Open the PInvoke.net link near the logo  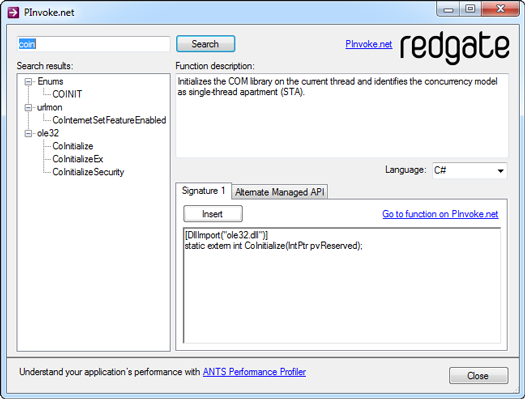369,44
